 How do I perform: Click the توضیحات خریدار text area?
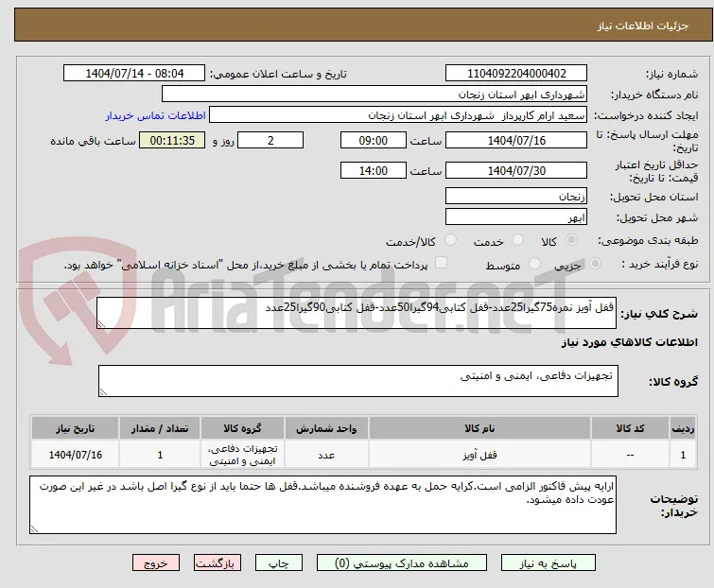(x=322, y=505)
